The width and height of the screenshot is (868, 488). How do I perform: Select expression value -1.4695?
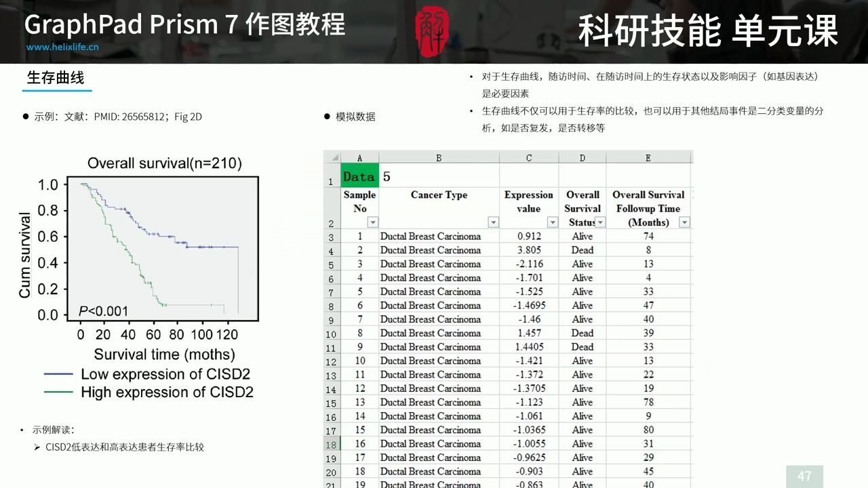529,306
